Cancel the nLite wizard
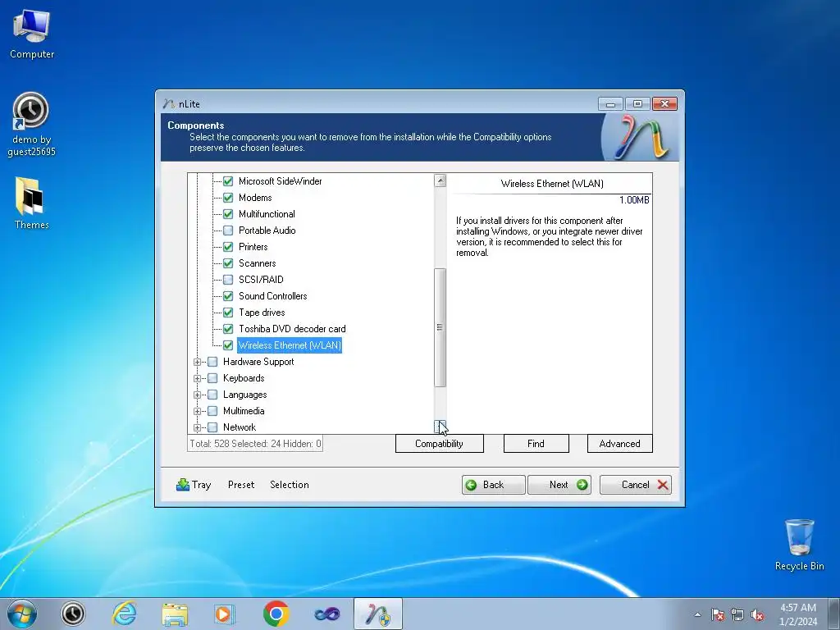 tap(636, 485)
